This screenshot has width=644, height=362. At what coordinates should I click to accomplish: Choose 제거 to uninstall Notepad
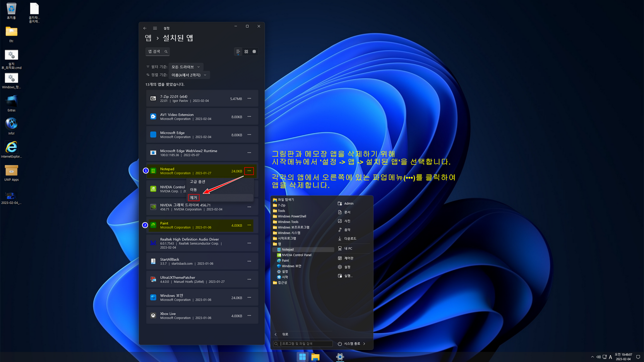click(x=220, y=198)
